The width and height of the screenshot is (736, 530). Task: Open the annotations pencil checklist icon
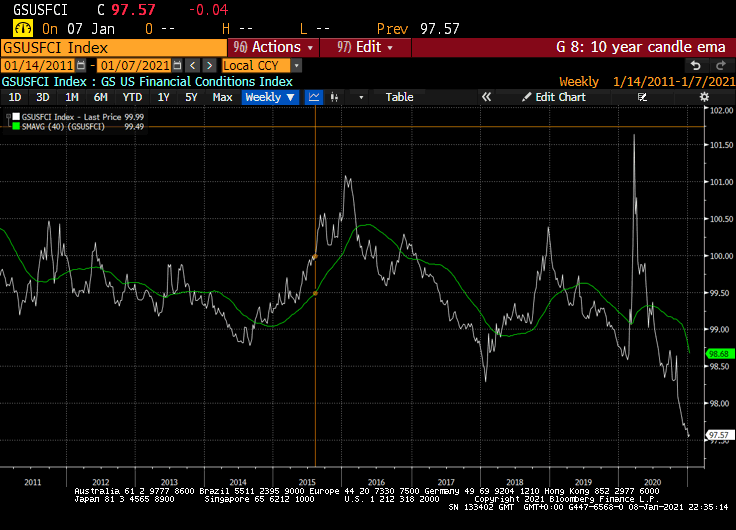click(x=642, y=97)
